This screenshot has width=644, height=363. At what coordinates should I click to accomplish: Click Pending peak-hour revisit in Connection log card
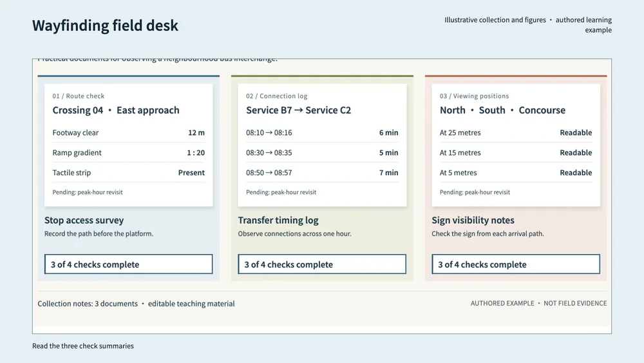[x=281, y=192]
